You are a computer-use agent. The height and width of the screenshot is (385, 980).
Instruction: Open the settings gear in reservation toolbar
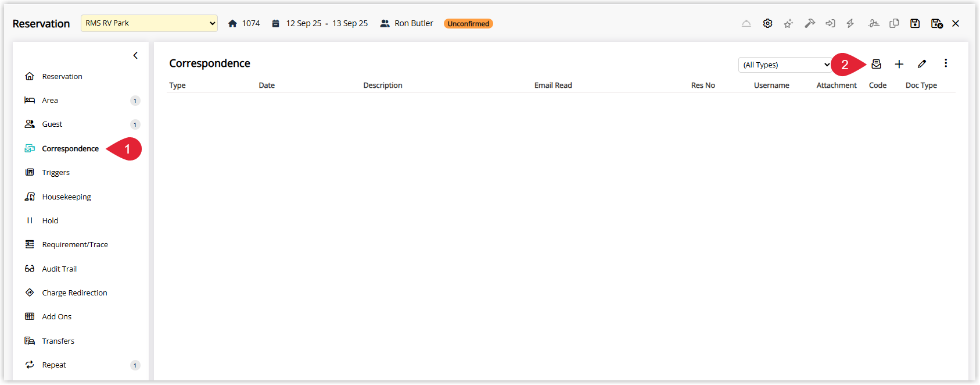pyautogui.click(x=768, y=24)
